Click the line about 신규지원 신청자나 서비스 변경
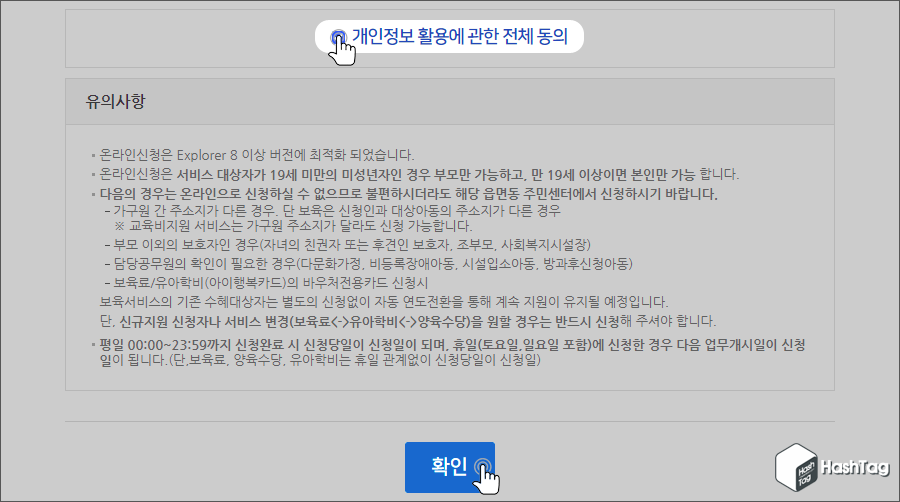The width and height of the screenshot is (900, 502). click(x=408, y=321)
